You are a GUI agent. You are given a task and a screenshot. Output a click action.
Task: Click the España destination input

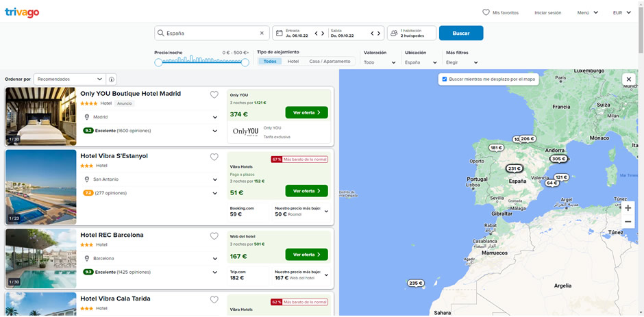click(212, 34)
